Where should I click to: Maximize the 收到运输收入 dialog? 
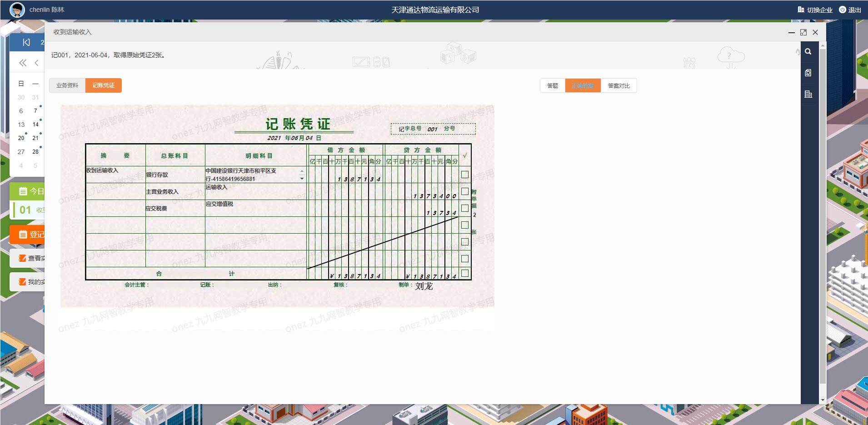tap(803, 32)
